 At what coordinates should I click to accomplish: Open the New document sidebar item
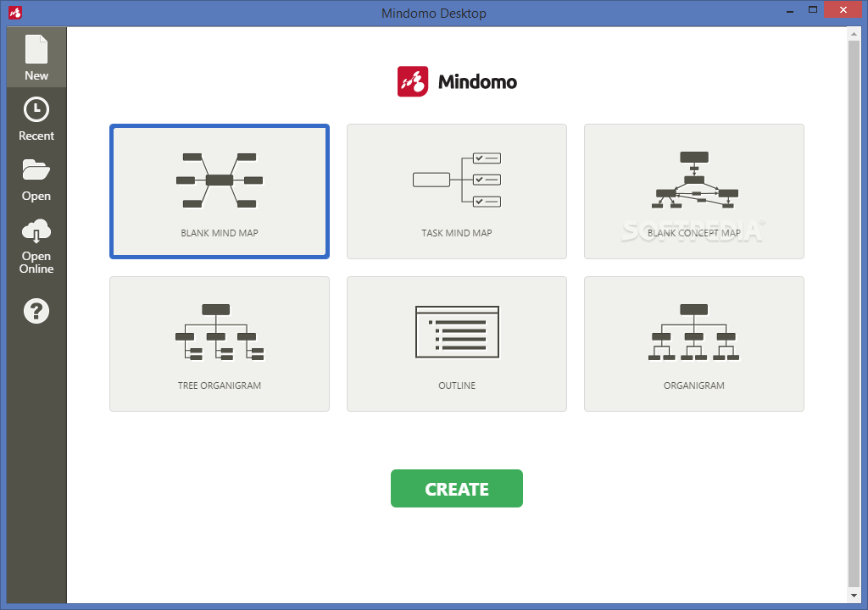36,58
